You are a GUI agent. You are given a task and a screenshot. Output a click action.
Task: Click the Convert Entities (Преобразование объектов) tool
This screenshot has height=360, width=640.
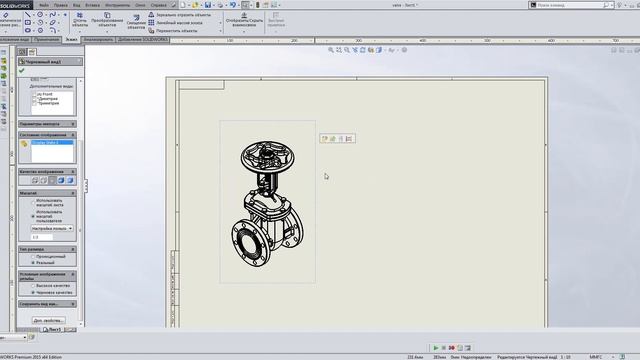click(107, 20)
